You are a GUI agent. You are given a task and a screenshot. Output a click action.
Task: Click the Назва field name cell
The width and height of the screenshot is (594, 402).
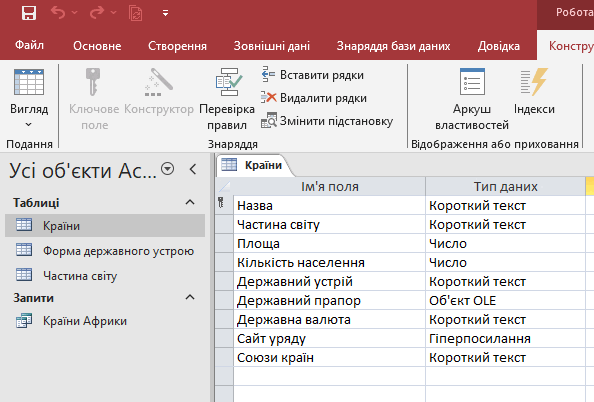click(330, 205)
